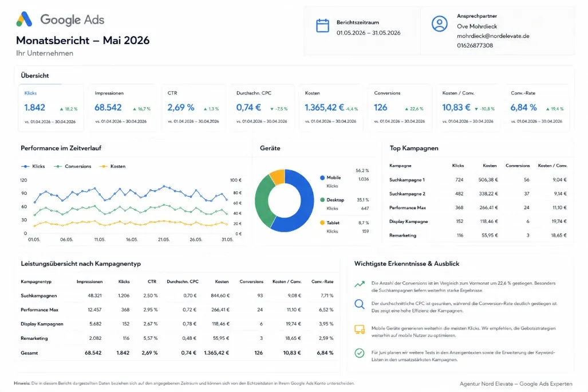This screenshot has width=588, height=392.
Task: Click the green Desktop legend dot
Action: [x=322, y=200]
